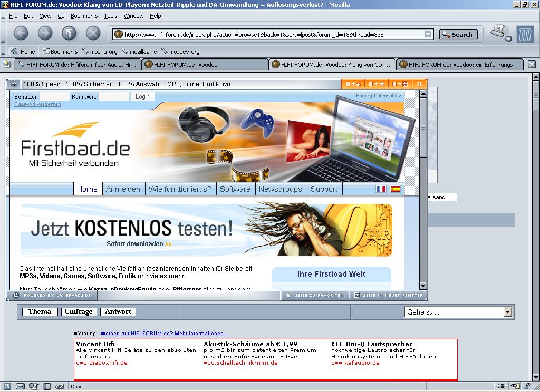Screen dimensions: 540x392
Task: Click 'Seite in neues Fenster' in ad footer
Action: click(388, 295)
